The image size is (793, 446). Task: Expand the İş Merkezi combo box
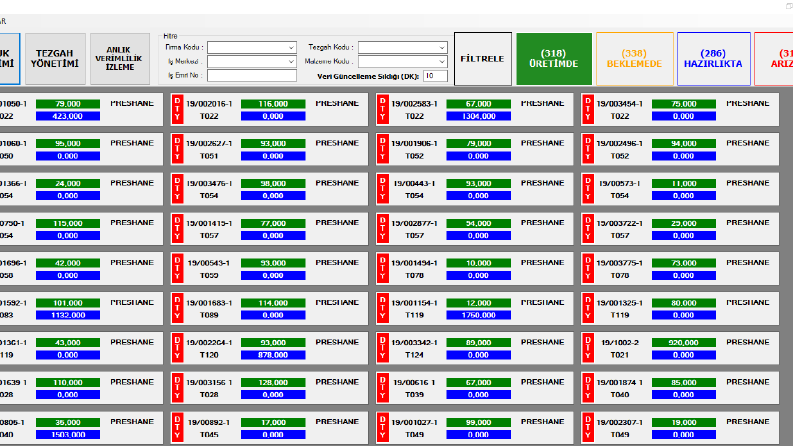[252, 62]
